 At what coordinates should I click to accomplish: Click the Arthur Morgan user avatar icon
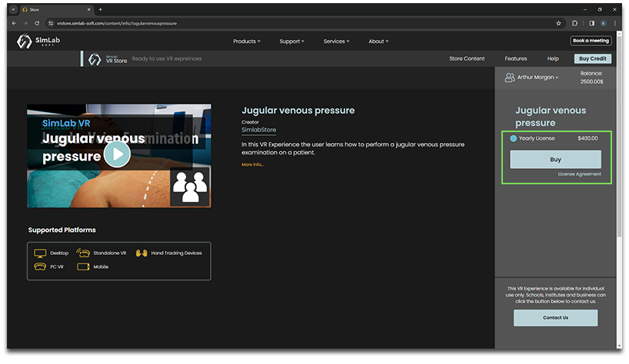(510, 78)
